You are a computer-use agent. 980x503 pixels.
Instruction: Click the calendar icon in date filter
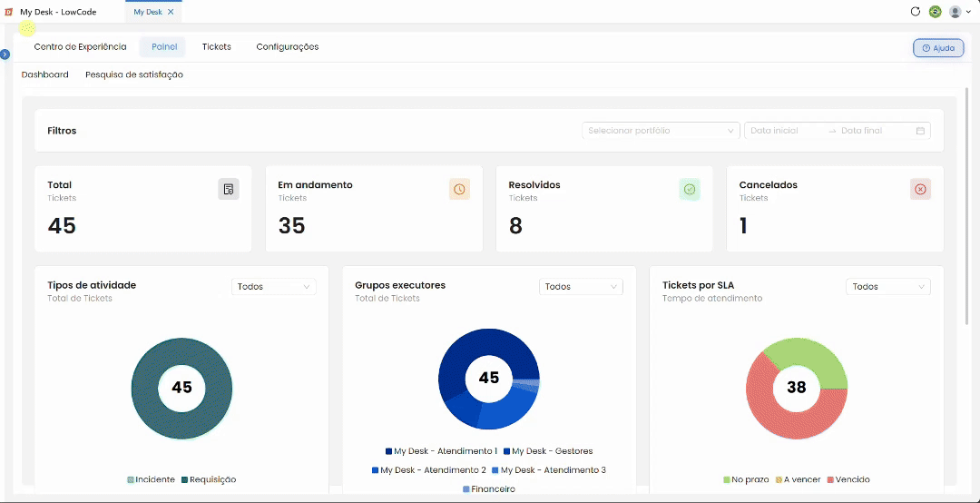tap(920, 131)
